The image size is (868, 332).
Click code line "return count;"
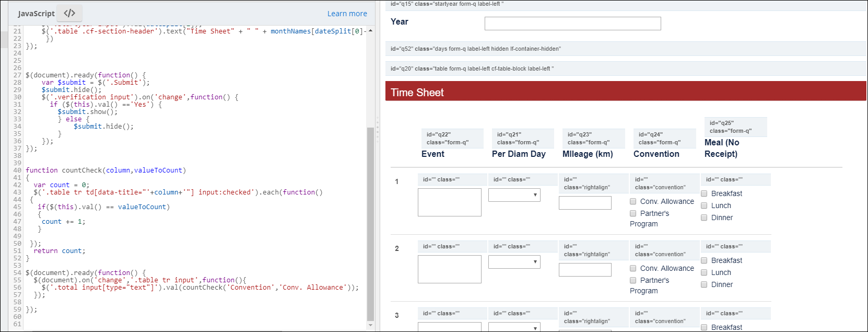(60, 251)
